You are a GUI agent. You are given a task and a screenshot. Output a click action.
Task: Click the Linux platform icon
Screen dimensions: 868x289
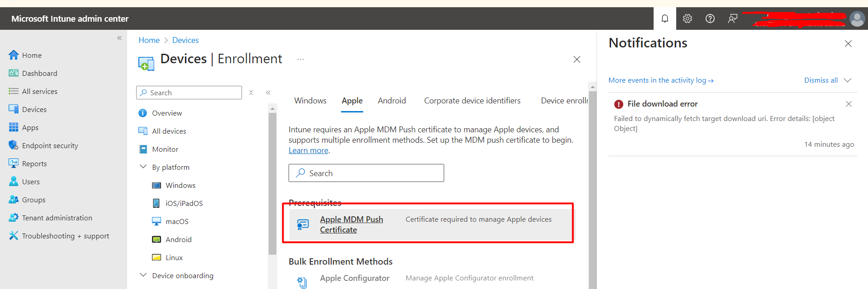tap(157, 257)
